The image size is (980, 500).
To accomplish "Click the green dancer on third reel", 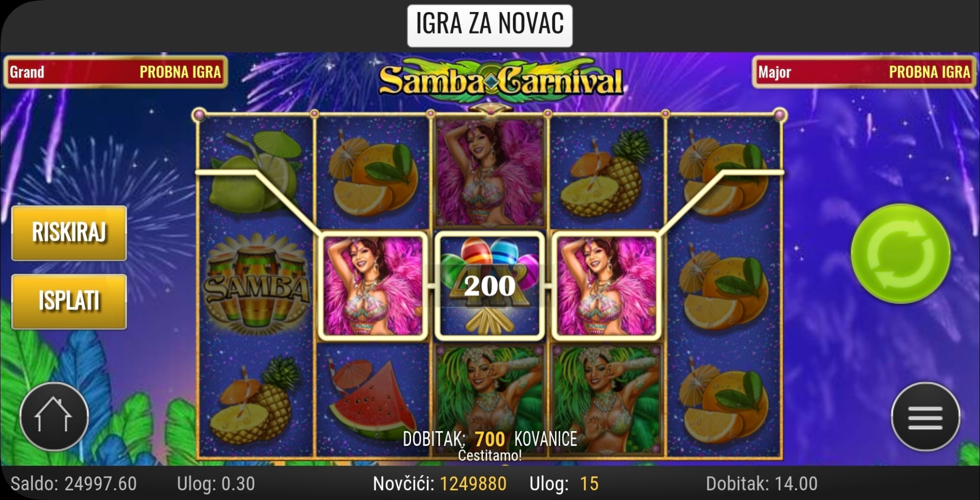I will (x=490, y=398).
